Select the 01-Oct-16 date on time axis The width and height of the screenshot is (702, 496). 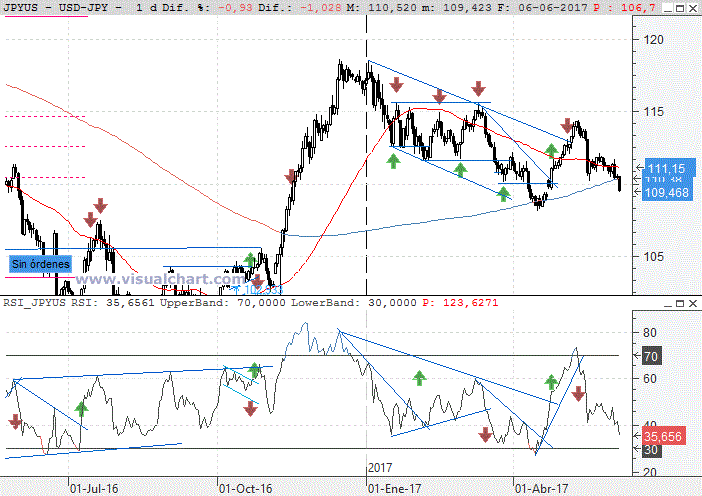245,488
